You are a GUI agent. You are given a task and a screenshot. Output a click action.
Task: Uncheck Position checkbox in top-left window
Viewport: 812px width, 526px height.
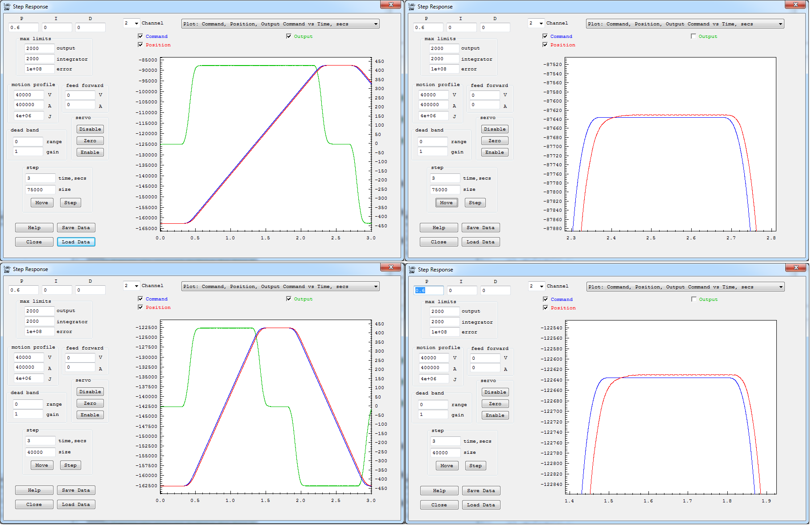(140, 45)
